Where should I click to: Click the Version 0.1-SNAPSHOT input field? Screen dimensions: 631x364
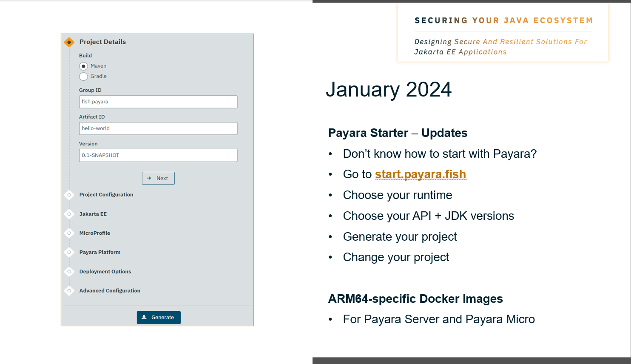click(158, 155)
